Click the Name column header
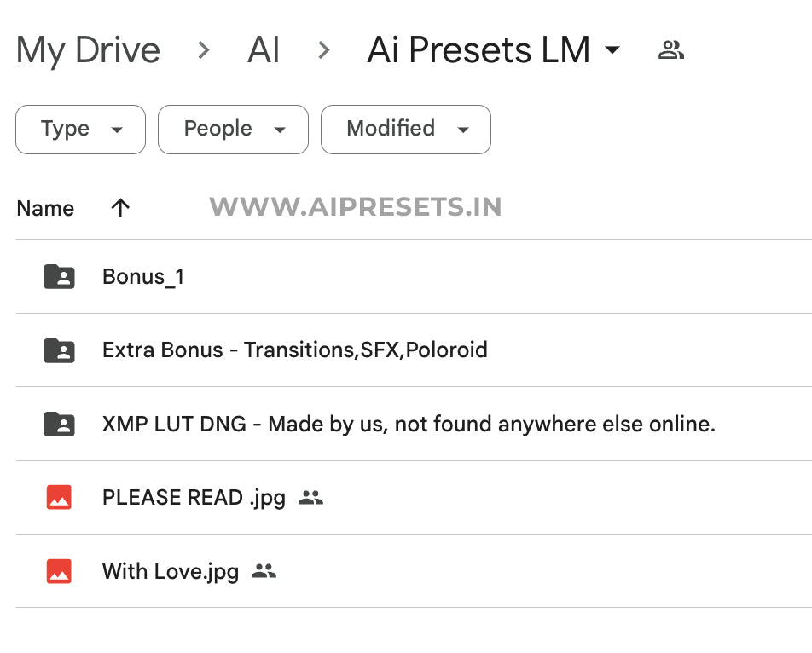Image resolution: width=812 pixels, height=653 pixels. point(45,209)
